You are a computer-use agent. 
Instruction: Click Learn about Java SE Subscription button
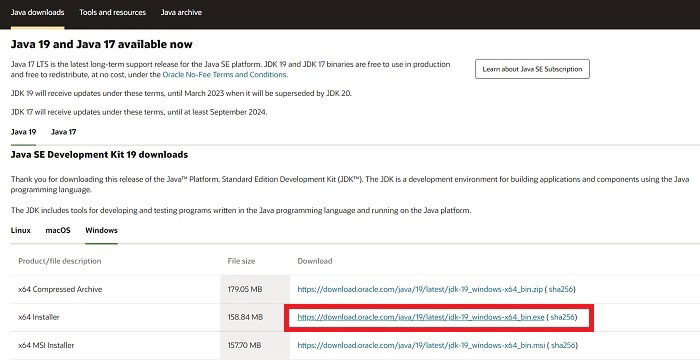(x=532, y=69)
